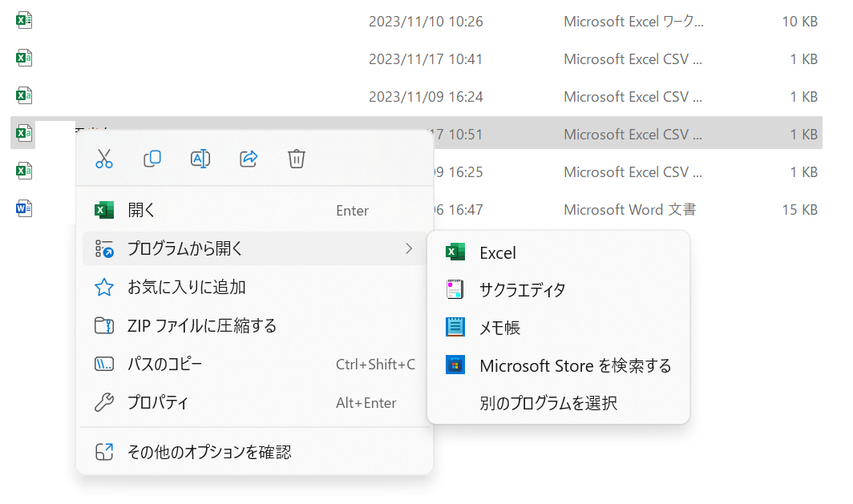Click the 10 KB size cell
This screenshot has width=853, height=504.
click(x=800, y=22)
